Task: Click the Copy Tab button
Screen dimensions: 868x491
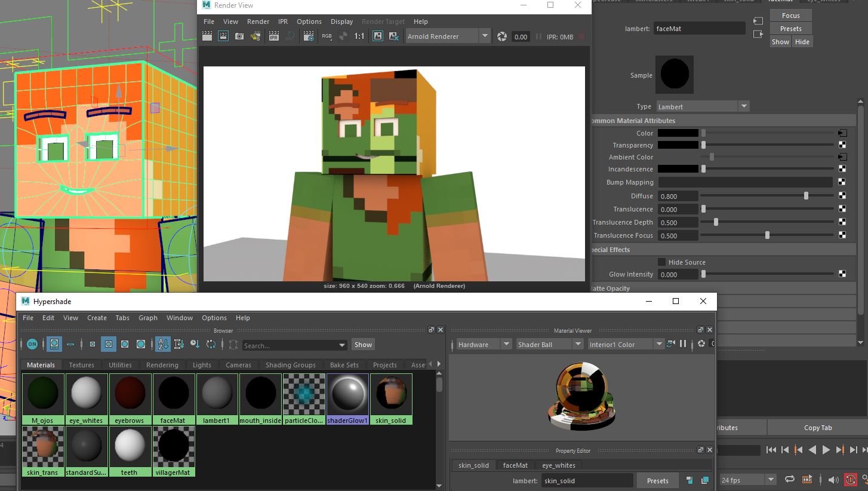Action: [818, 428]
